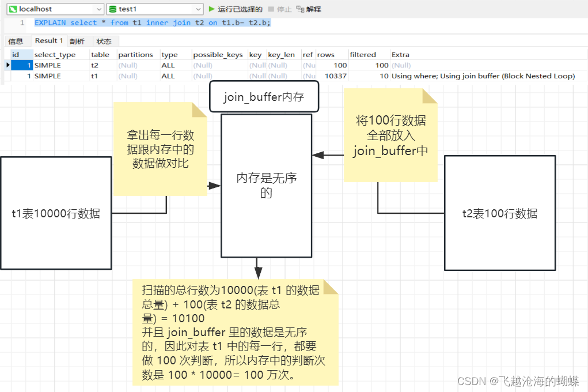
Task: Switch to the 信息 tab
Action: tap(17, 41)
